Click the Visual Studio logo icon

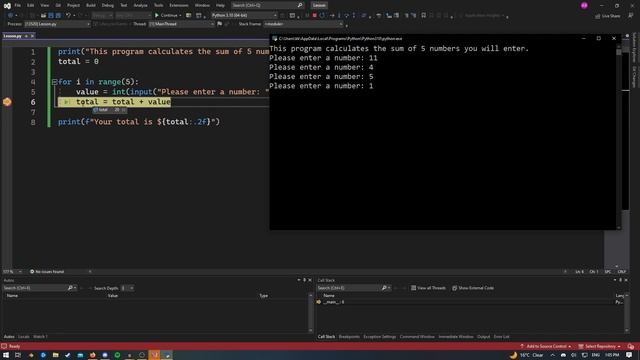click(7, 5)
